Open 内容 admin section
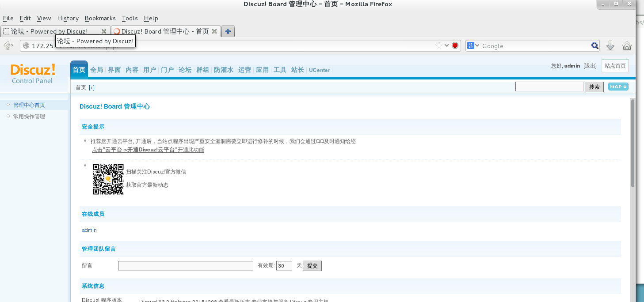Screen dimensions: 644x302 (132, 70)
